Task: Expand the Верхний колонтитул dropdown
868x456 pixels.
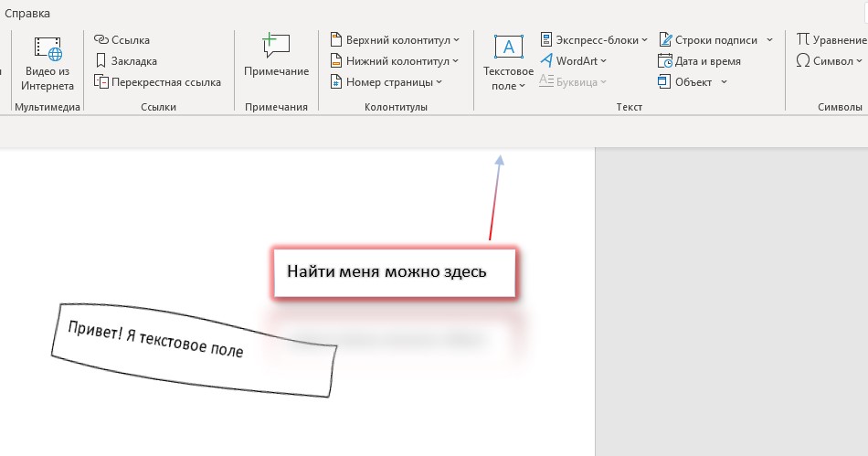Action: coord(395,40)
